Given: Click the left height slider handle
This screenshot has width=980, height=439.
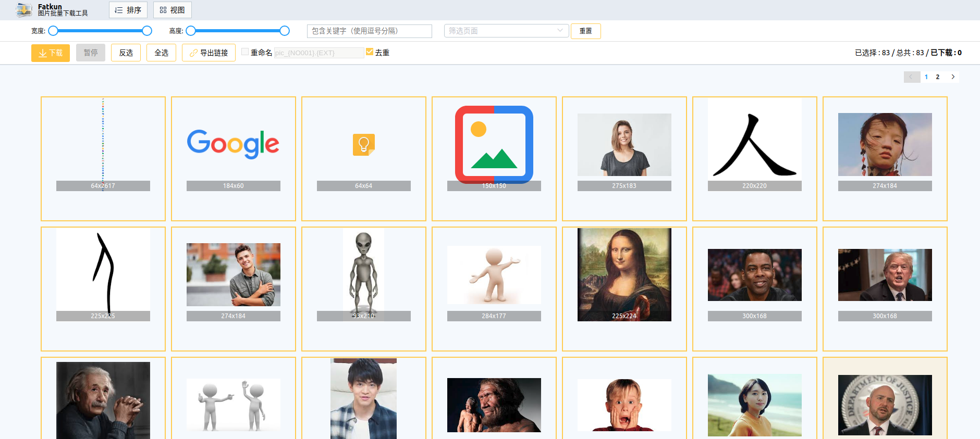Looking at the screenshot, I should click(x=191, y=31).
